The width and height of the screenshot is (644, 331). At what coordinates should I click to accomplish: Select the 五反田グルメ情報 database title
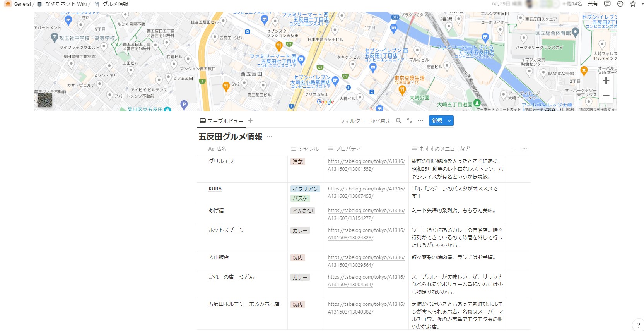(231, 137)
